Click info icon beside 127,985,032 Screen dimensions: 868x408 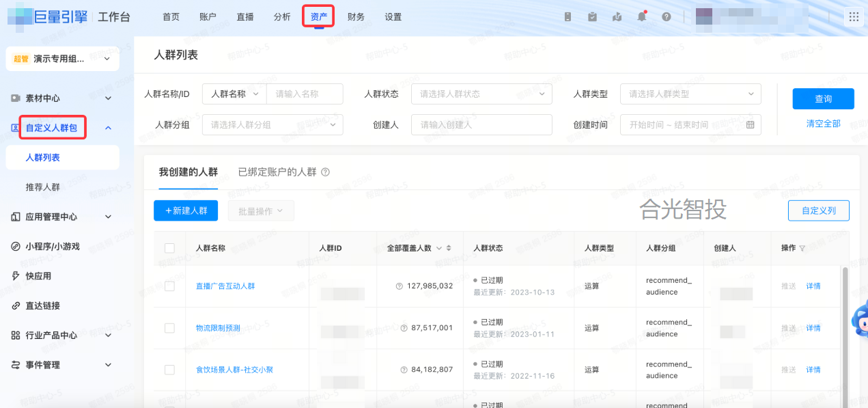(400, 286)
